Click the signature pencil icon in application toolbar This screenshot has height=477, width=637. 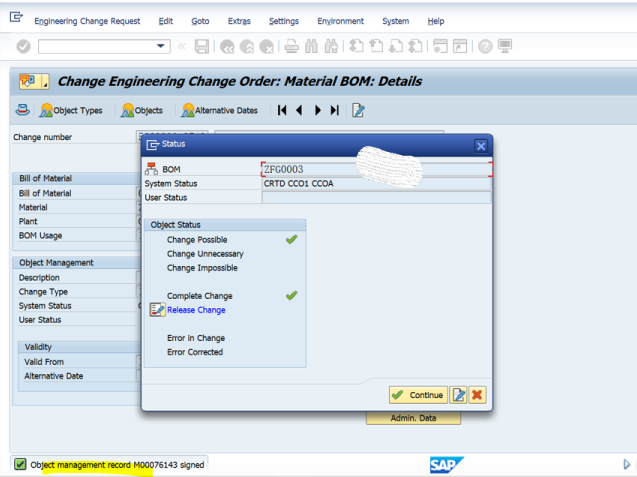coord(358,110)
